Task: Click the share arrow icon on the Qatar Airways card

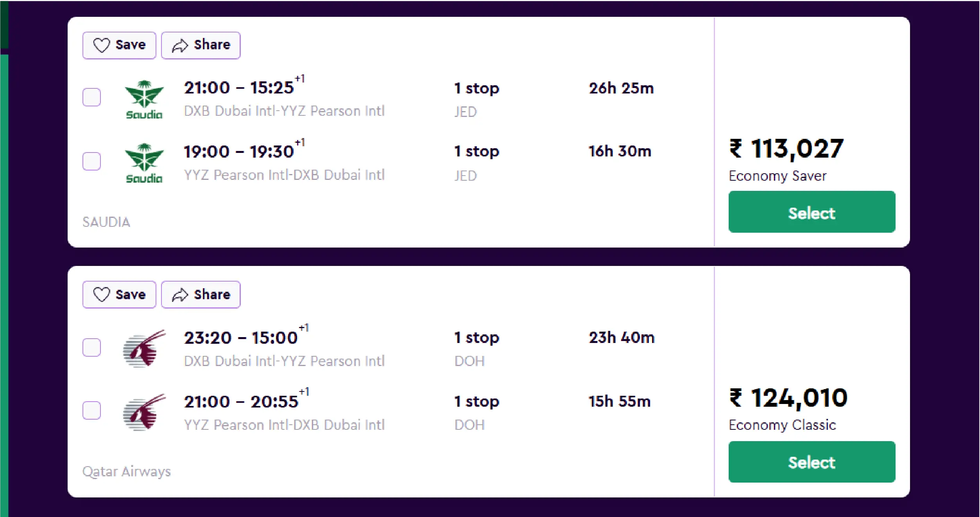Action: (x=179, y=294)
